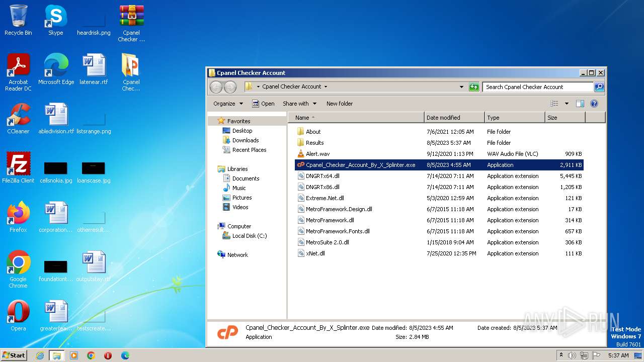Open Acrobat Reader DC shortcut
The image size is (644, 362).
(18, 72)
